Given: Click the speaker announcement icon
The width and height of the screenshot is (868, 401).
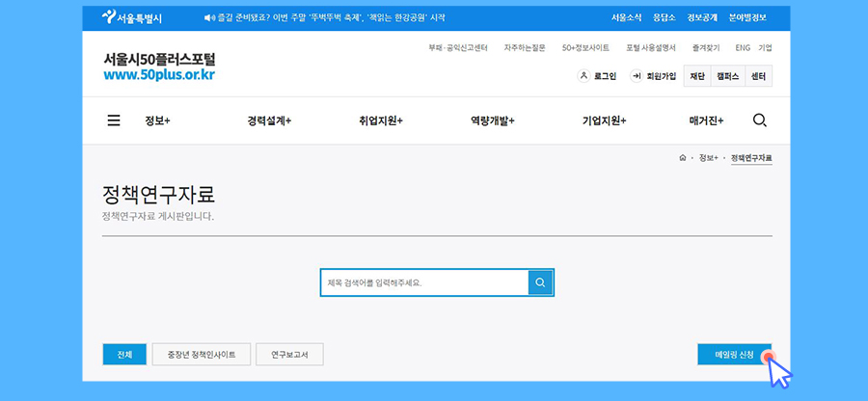Looking at the screenshot, I should point(208,18).
